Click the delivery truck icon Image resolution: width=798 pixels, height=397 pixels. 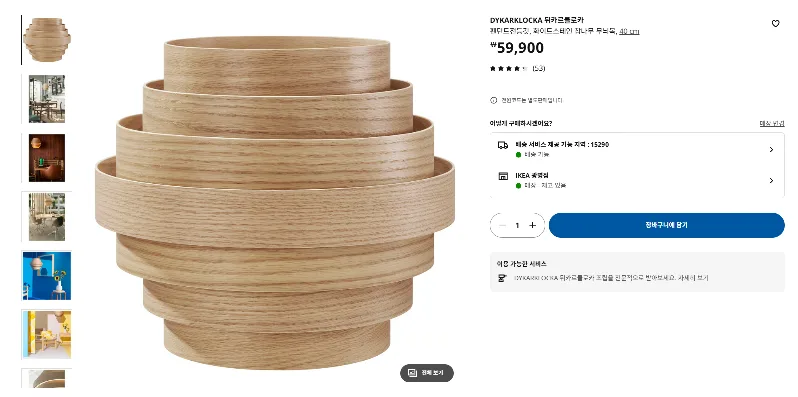click(503, 145)
